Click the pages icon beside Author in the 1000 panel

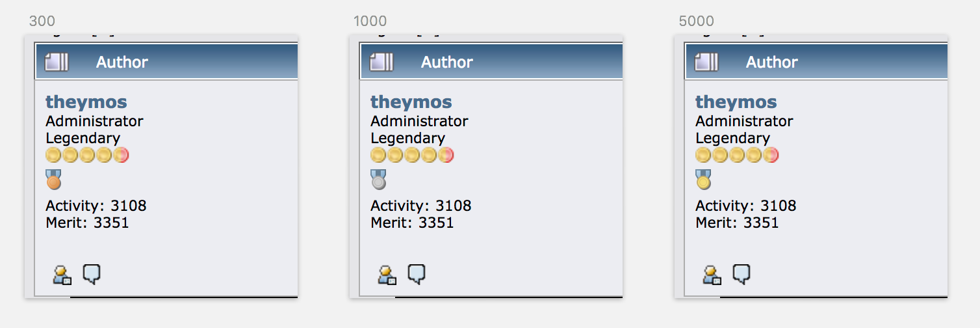coord(381,62)
